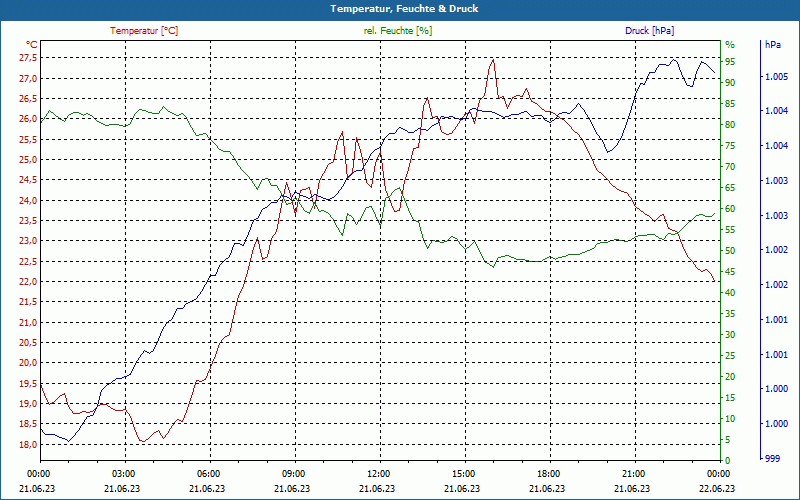Click the "25,5" temperature axis value

click(28, 139)
